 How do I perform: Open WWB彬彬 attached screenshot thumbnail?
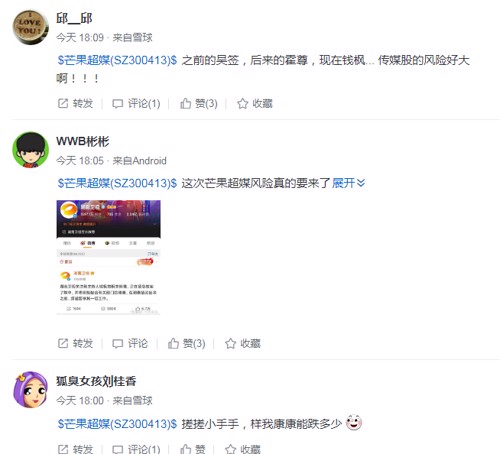109,257
